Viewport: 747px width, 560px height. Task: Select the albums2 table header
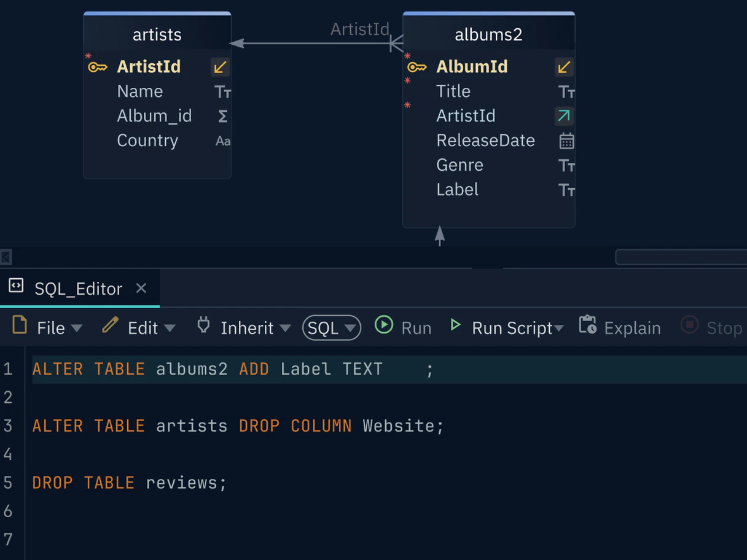(488, 34)
